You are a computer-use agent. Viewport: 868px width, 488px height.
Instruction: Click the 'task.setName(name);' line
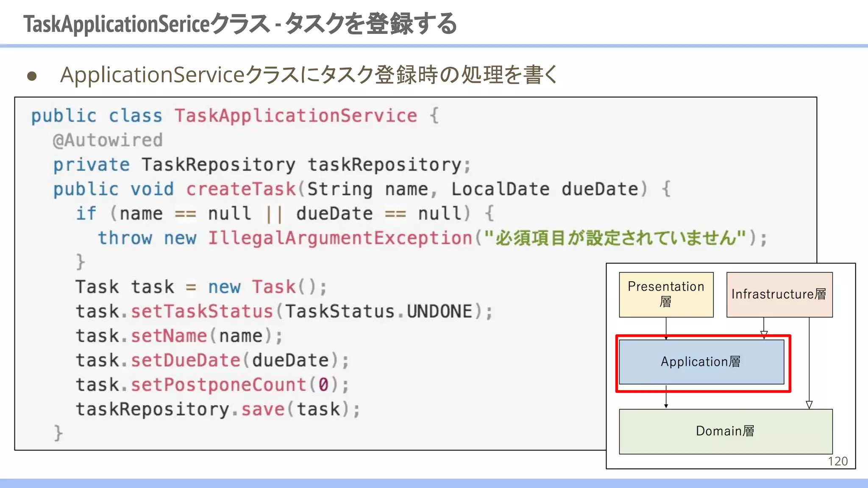[x=179, y=336]
